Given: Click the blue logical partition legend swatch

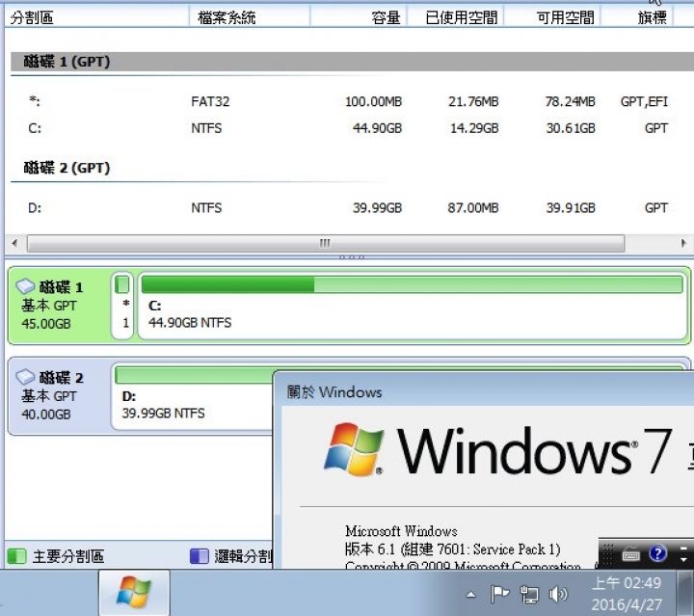Looking at the screenshot, I should point(200,556).
